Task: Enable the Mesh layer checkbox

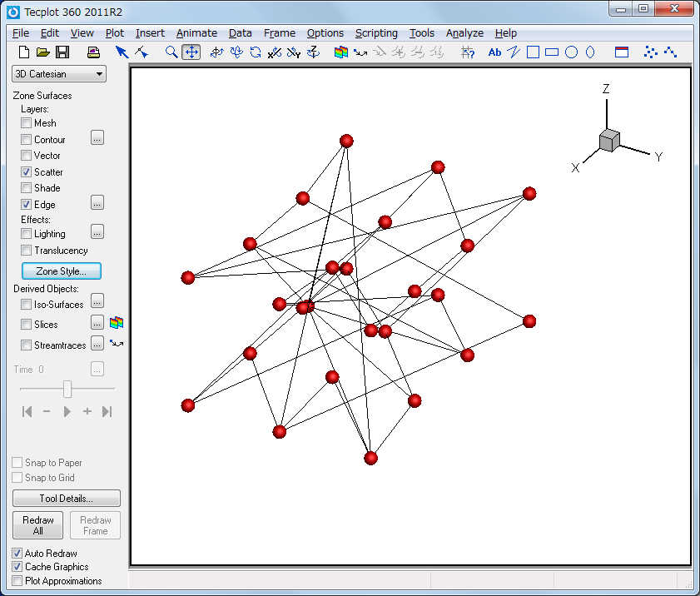Action: point(27,122)
